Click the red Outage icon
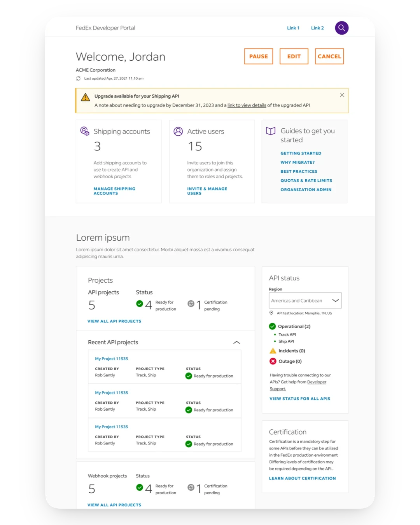 (273, 361)
